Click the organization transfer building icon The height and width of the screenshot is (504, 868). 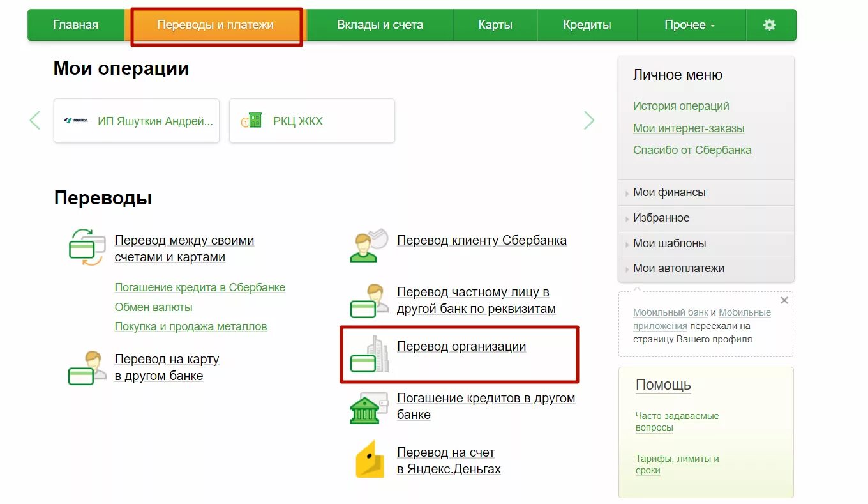coord(370,354)
